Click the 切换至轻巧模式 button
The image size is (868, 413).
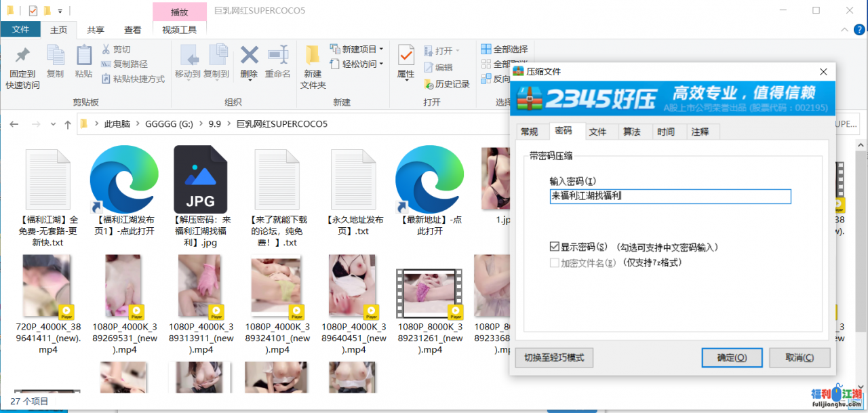pyautogui.click(x=554, y=357)
